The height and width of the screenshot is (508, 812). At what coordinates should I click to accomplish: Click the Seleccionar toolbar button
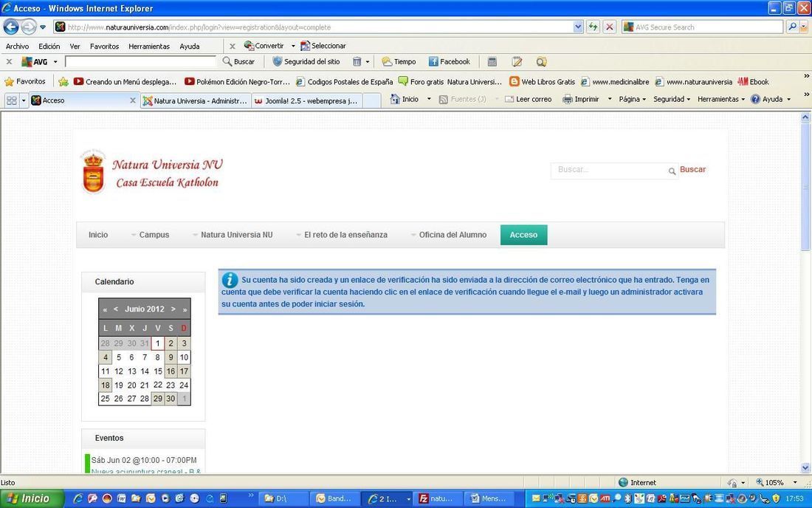[323, 46]
